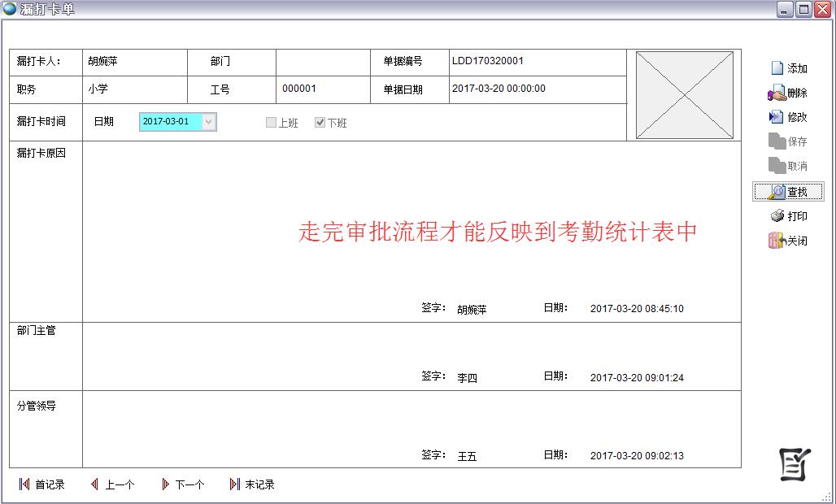Image resolution: width=836 pixels, height=504 pixels.
Task: Expand the 日期 date dropdown arrow
Action: [x=209, y=122]
